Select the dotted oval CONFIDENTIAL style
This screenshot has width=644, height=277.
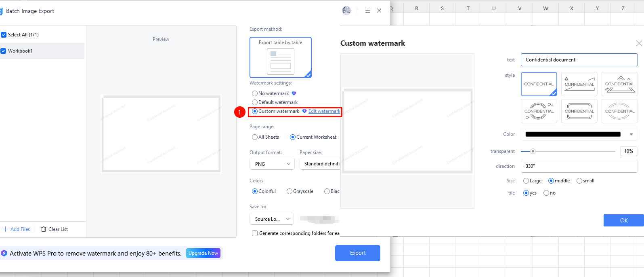(x=620, y=111)
